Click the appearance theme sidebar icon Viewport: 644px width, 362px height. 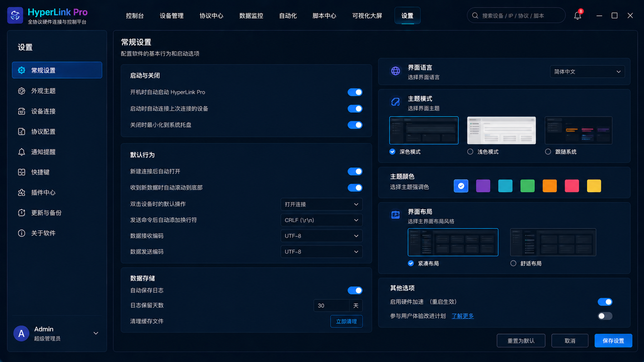tap(22, 91)
